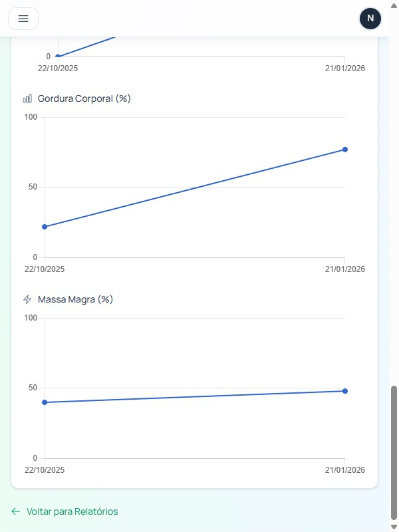Image resolution: width=399 pixels, height=532 pixels.
Task: Click the "Gordura Corporal (%)" chart title
Action: [84, 99]
